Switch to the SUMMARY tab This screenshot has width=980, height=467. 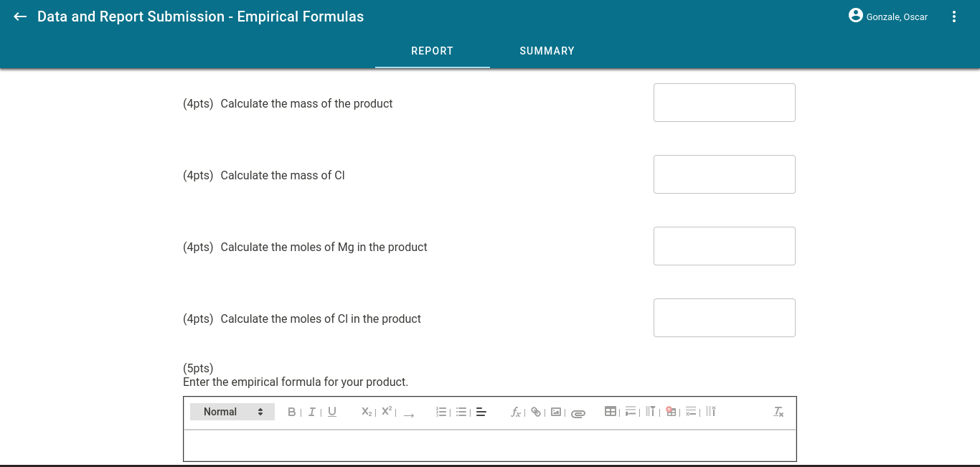pyautogui.click(x=547, y=50)
